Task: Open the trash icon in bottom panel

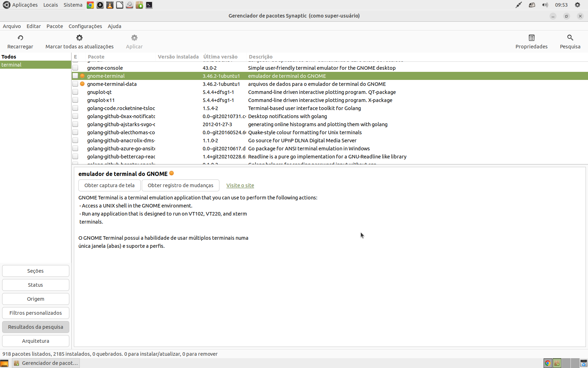Action: pyautogui.click(x=583, y=363)
